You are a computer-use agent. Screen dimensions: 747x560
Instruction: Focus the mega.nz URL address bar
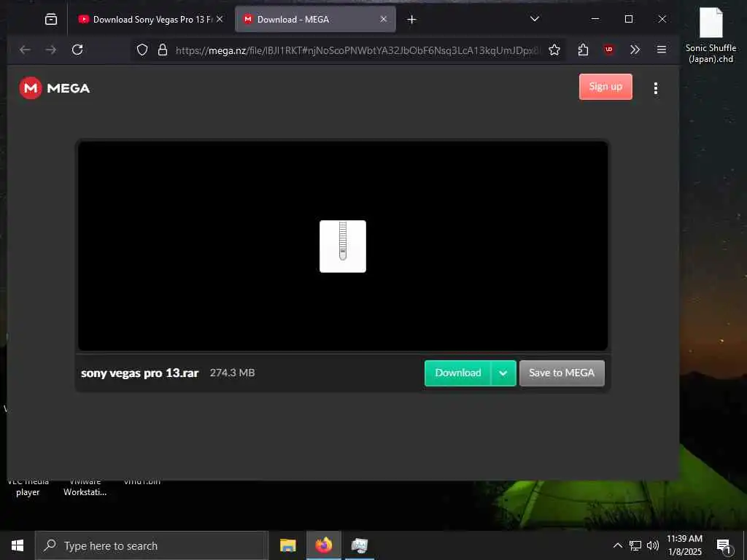[357, 50]
